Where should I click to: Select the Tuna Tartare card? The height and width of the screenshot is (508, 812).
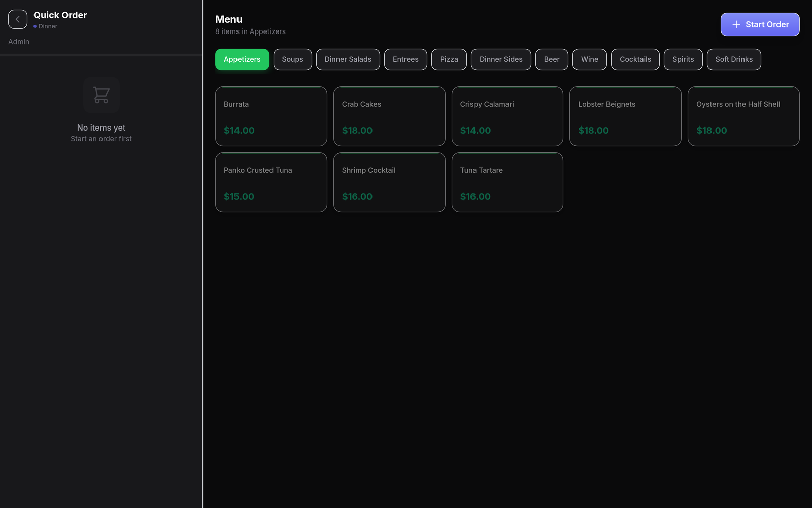[x=507, y=182]
